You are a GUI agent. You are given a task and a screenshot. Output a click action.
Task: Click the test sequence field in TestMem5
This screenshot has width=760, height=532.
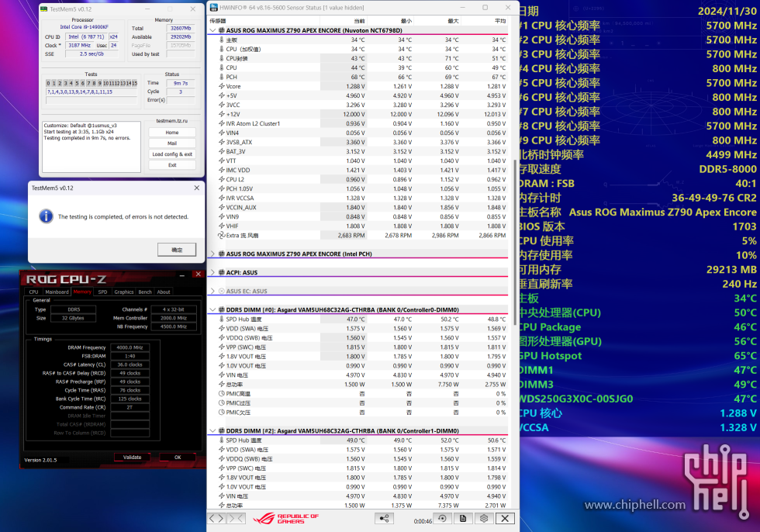pyautogui.click(x=92, y=92)
